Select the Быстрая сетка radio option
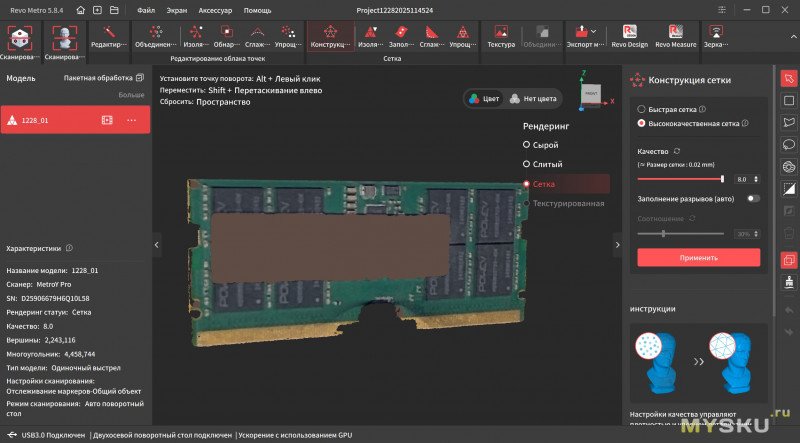The image size is (800, 443). coord(641,109)
